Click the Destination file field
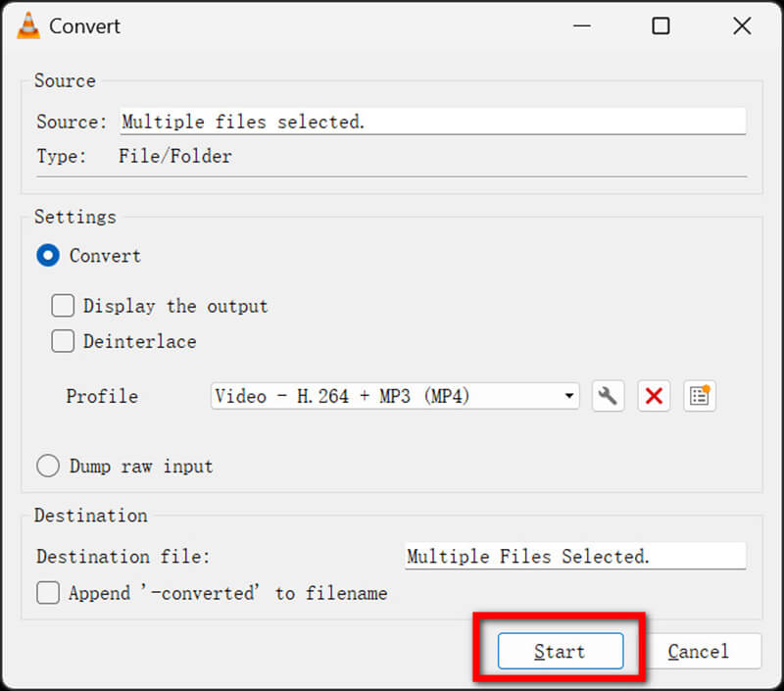The width and height of the screenshot is (784, 691). click(x=575, y=556)
